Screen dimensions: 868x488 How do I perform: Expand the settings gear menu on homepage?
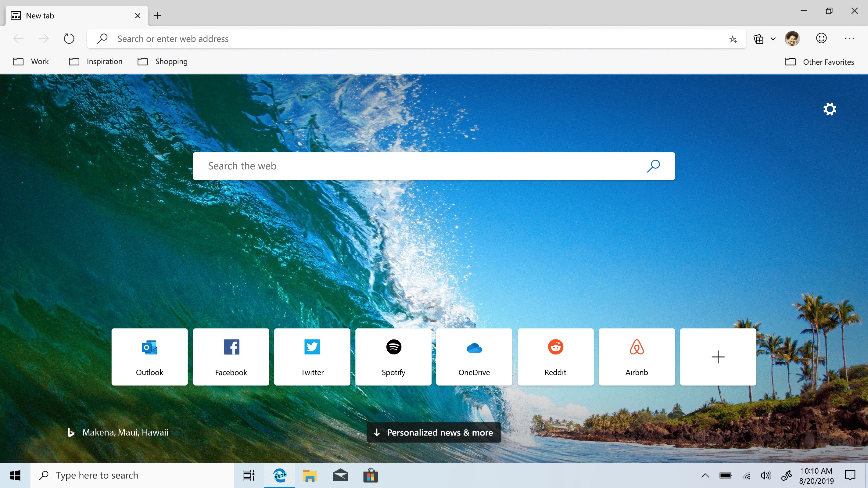829,109
